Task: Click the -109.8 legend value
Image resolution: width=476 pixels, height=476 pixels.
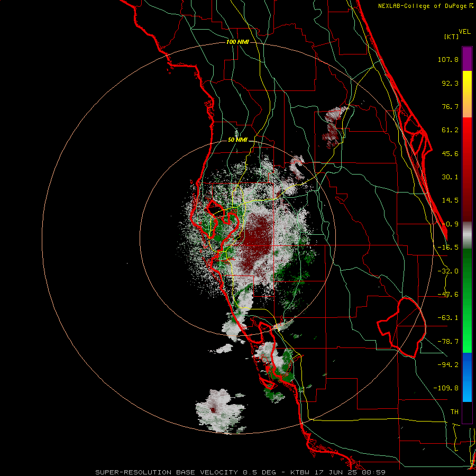Action: (x=446, y=388)
